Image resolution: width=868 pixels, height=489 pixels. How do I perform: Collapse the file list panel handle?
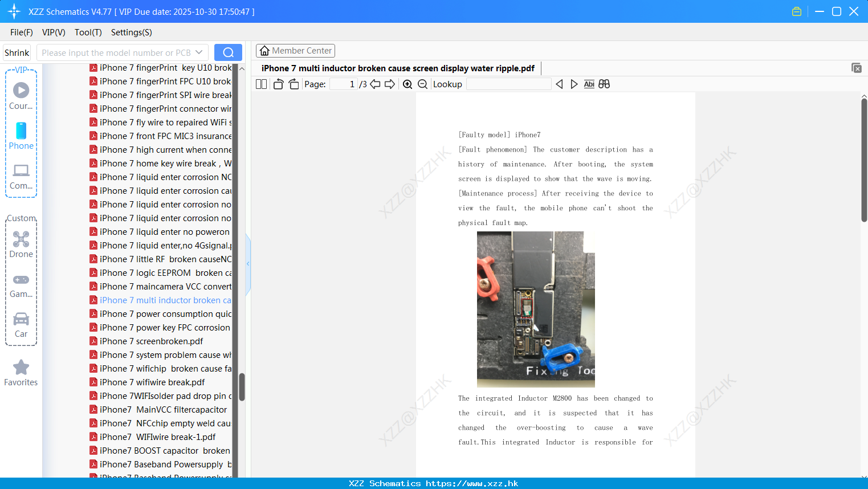click(248, 264)
